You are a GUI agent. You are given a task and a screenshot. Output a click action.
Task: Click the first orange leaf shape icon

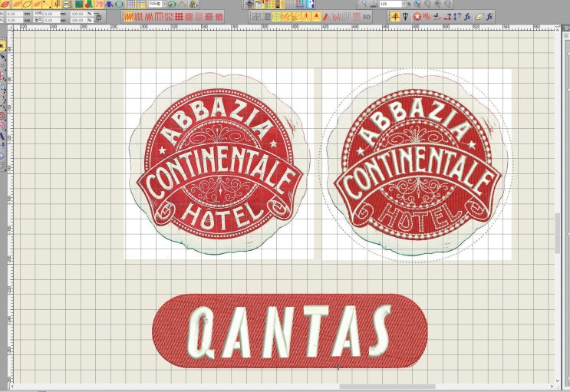coord(5,5)
